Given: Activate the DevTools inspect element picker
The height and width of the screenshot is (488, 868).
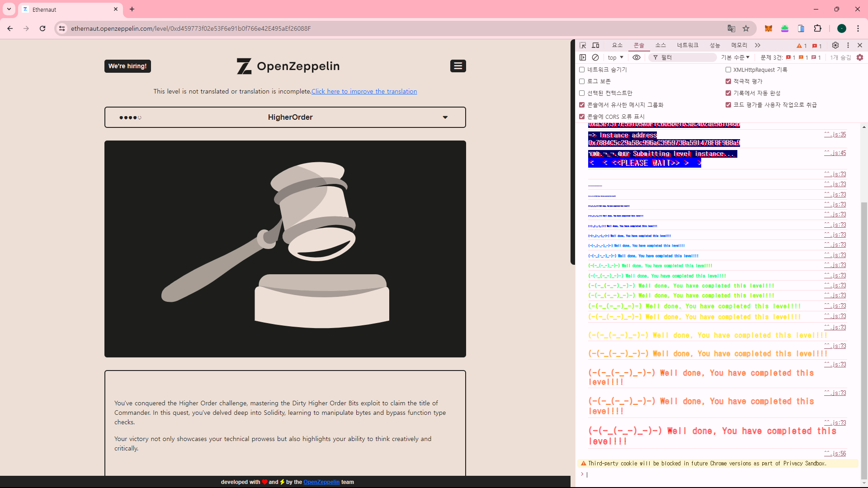Looking at the screenshot, I should coord(583,45).
